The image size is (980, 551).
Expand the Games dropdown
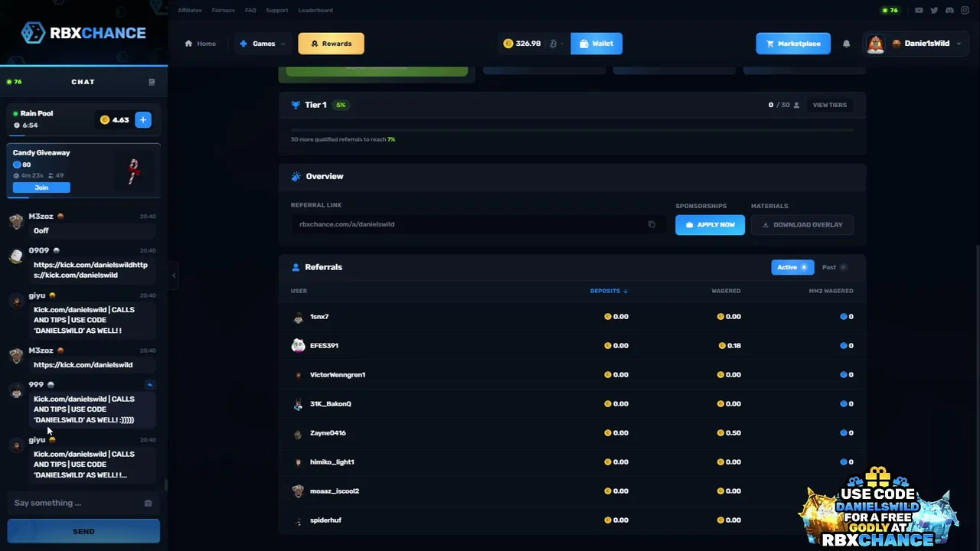[263, 44]
